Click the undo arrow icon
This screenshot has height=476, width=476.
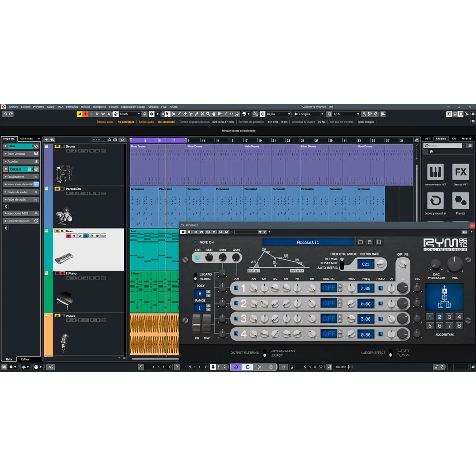click(5, 114)
